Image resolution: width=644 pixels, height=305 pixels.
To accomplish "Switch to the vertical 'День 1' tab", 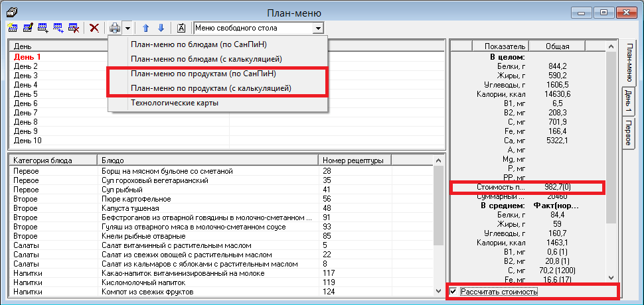I will pyautogui.click(x=628, y=103).
